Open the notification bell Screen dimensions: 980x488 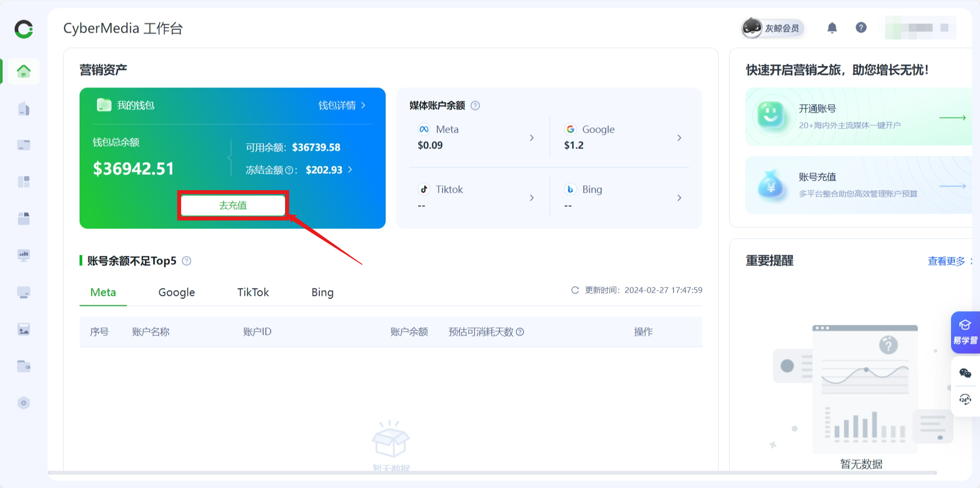coord(832,28)
